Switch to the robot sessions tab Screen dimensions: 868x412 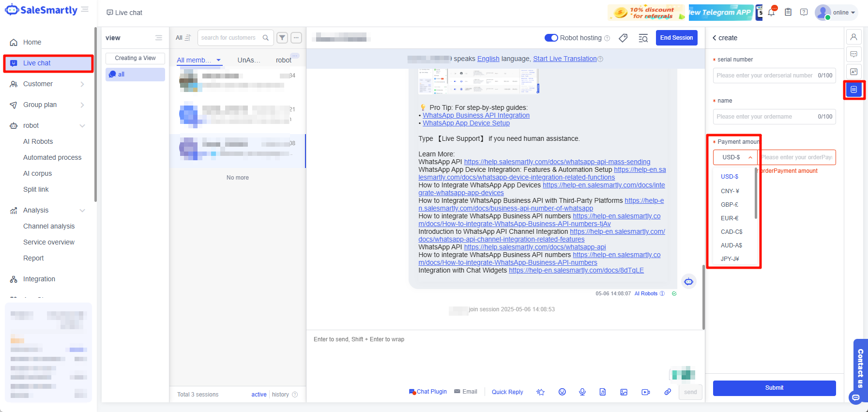click(284, 60)
